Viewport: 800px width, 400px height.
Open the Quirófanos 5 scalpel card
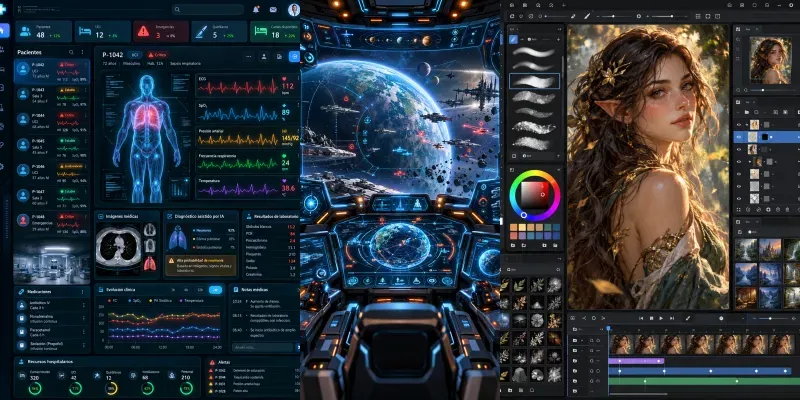[x=219, y=32]
